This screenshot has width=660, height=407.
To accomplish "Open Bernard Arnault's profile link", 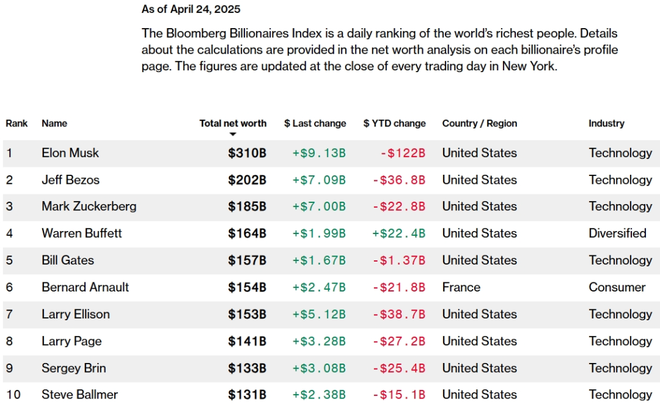I will pyautogui.click(x=85, y=287).
